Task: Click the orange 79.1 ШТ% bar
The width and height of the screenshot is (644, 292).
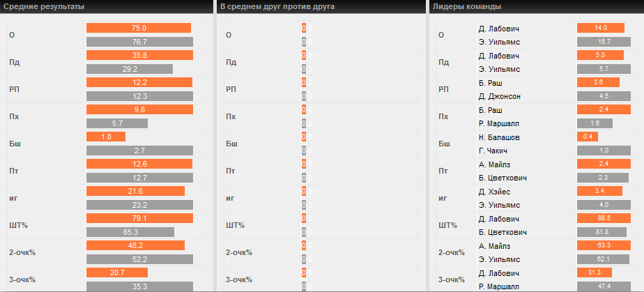Action: pos(139,218)
